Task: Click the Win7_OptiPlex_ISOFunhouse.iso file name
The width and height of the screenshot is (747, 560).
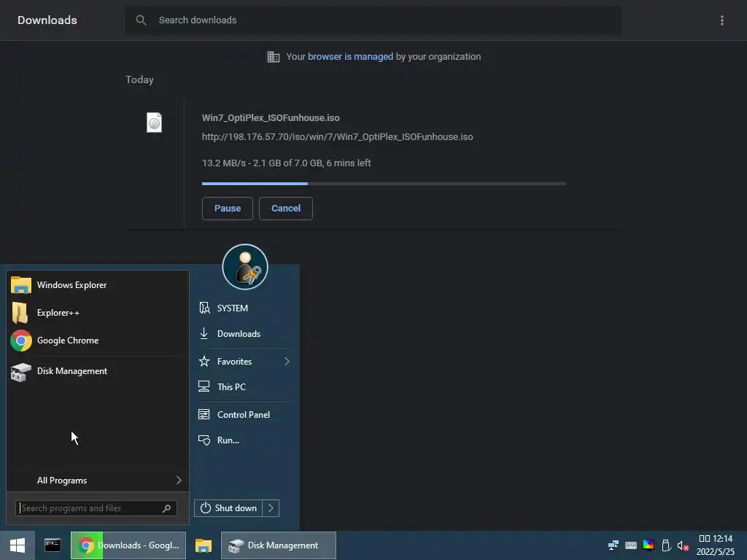Action: (271, 117)
